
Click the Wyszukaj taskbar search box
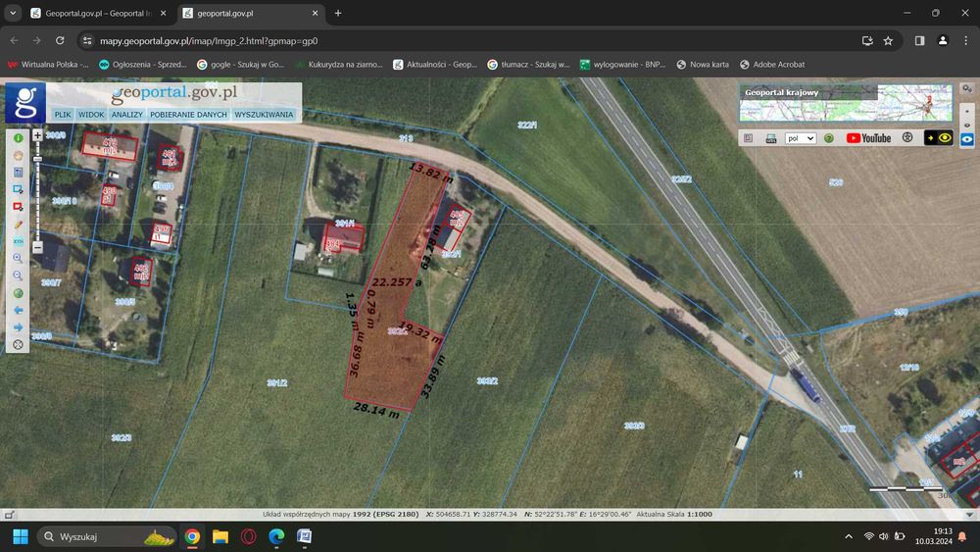(106, 537)
